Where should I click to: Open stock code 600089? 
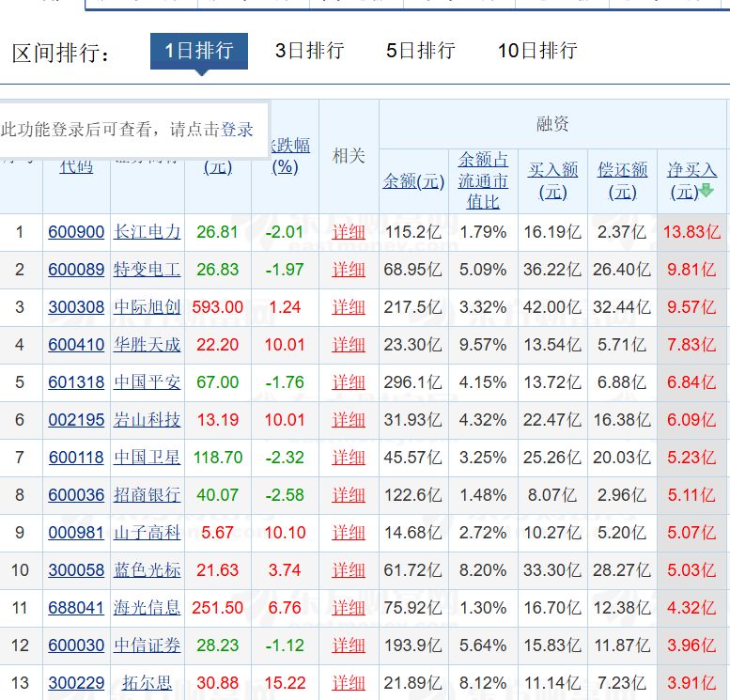(76, 270)
